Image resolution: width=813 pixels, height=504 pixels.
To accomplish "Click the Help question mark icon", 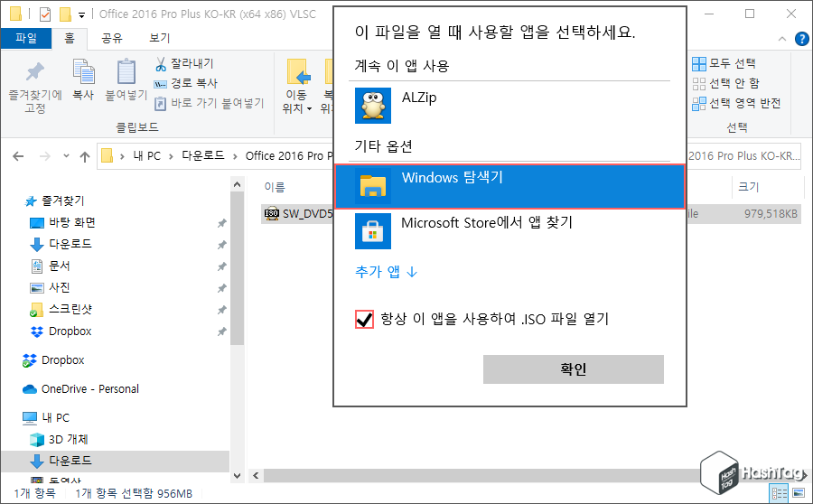I will click(x=802, y=38).
